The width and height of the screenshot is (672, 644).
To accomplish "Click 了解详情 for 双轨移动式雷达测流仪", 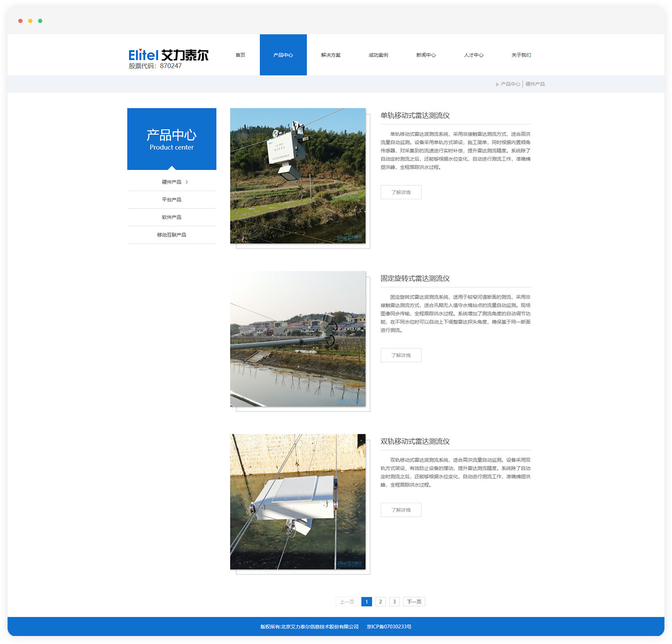I will (401, 510).
